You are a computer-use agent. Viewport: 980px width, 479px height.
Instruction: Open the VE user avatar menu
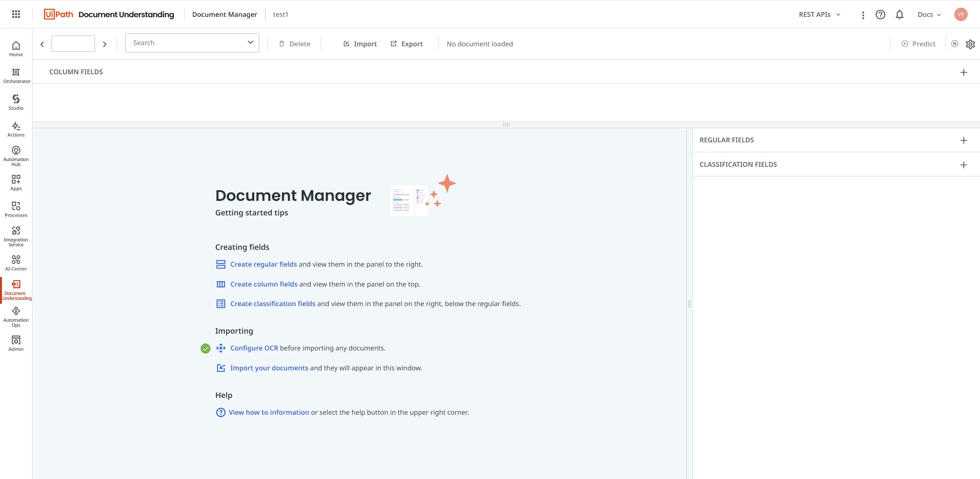click(961, 15)
